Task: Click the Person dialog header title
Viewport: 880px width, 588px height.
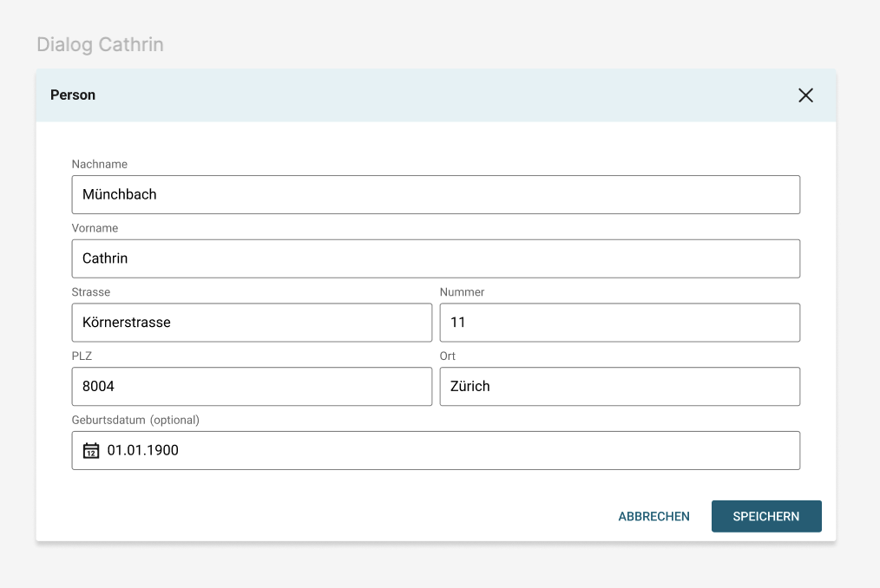Action: 73,95
